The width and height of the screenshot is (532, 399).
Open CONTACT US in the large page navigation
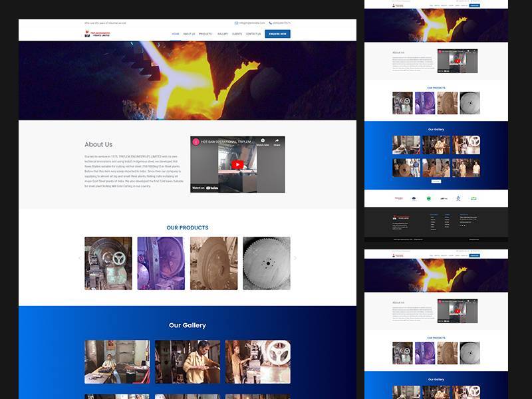(253, 34)
